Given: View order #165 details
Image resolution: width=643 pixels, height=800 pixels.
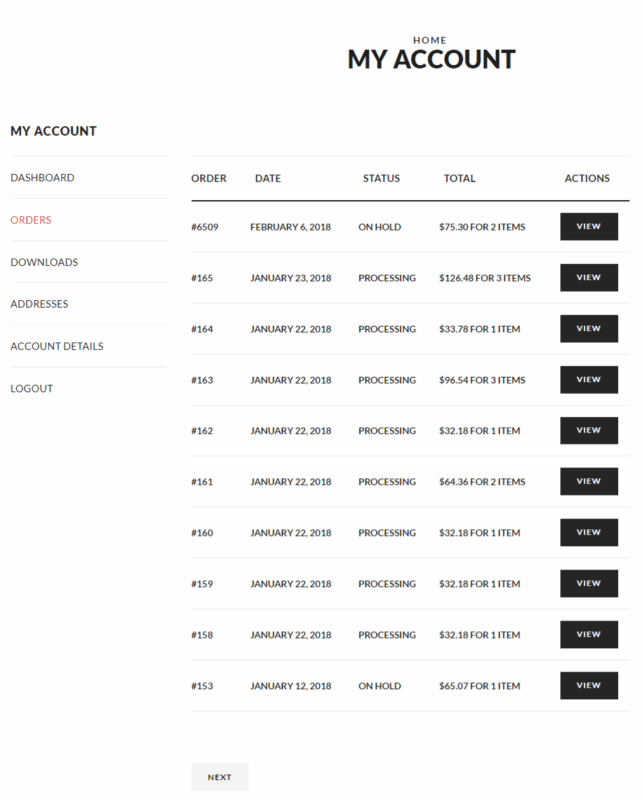Looking at the screenshot, I should 589,277.
